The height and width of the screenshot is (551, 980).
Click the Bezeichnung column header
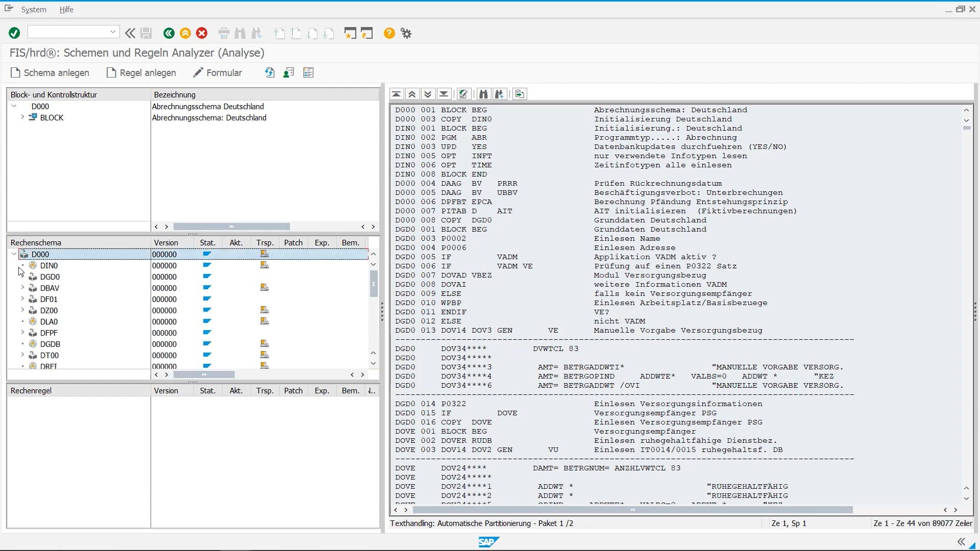pos(265,94)
